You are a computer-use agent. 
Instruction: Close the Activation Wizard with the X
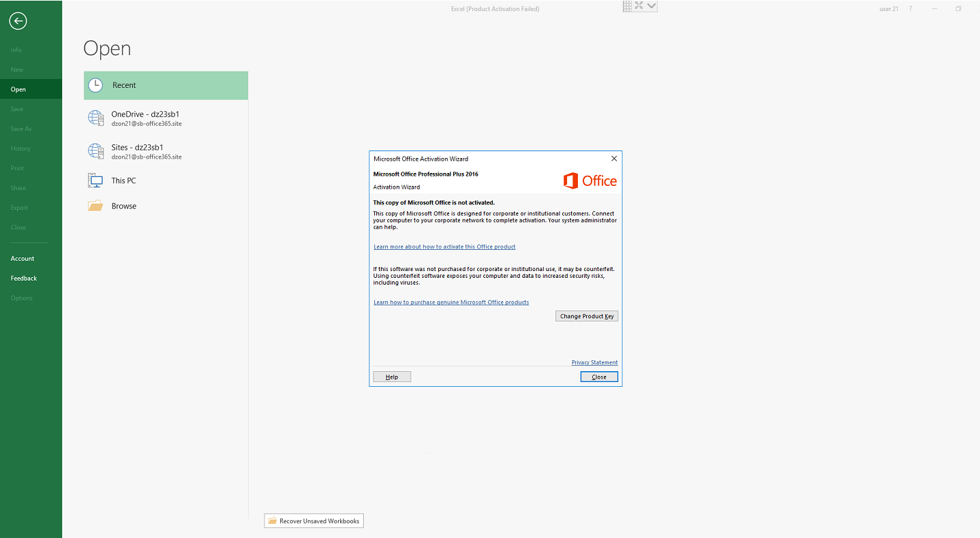point(613,159)
